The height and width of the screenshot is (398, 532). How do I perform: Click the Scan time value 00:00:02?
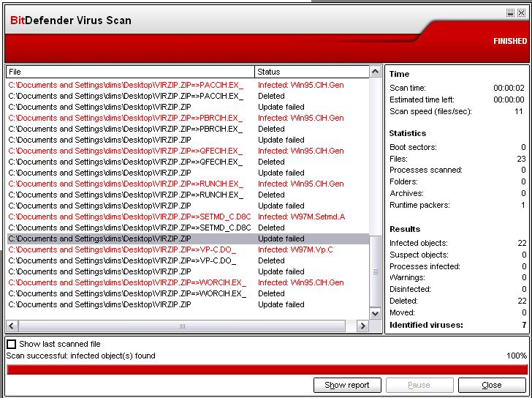pyautogui.click(x=509, y=88)
